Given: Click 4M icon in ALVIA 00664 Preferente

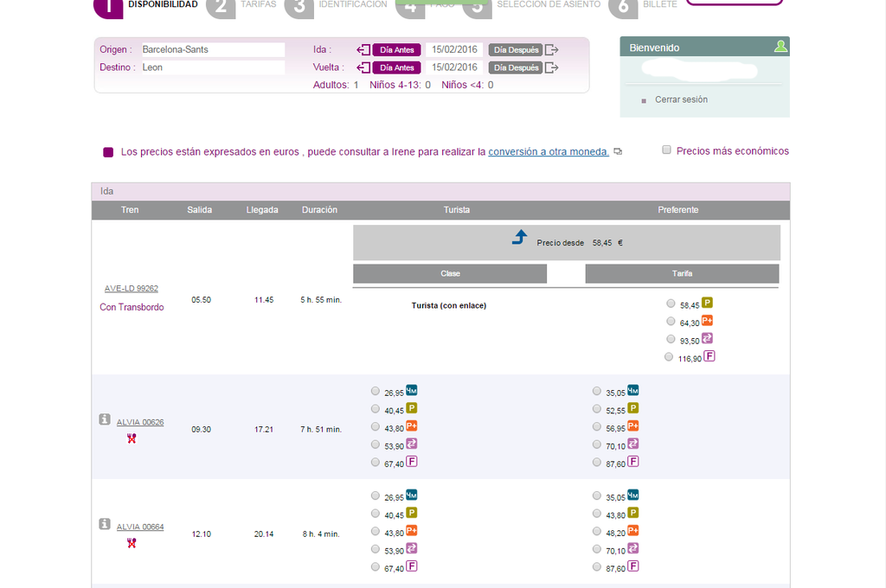Looking at the screenshot, I should point(632,495).
